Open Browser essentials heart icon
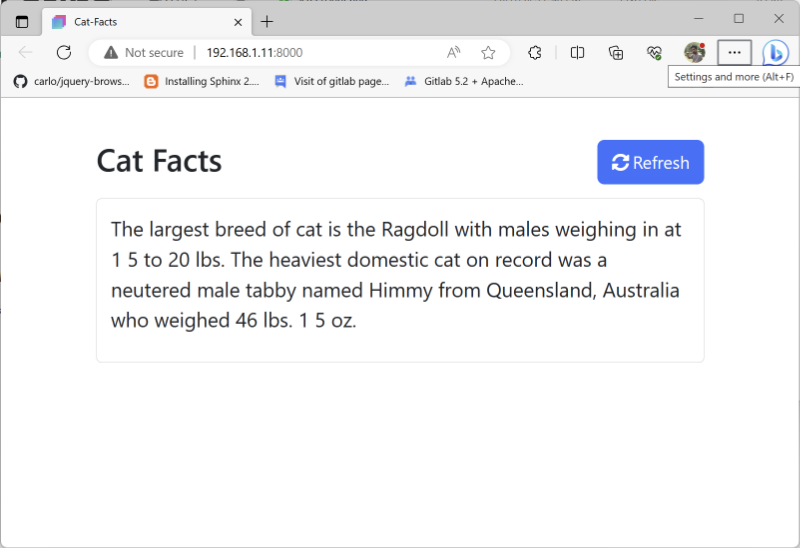This screenshot has height=548, width=800. 654,53
